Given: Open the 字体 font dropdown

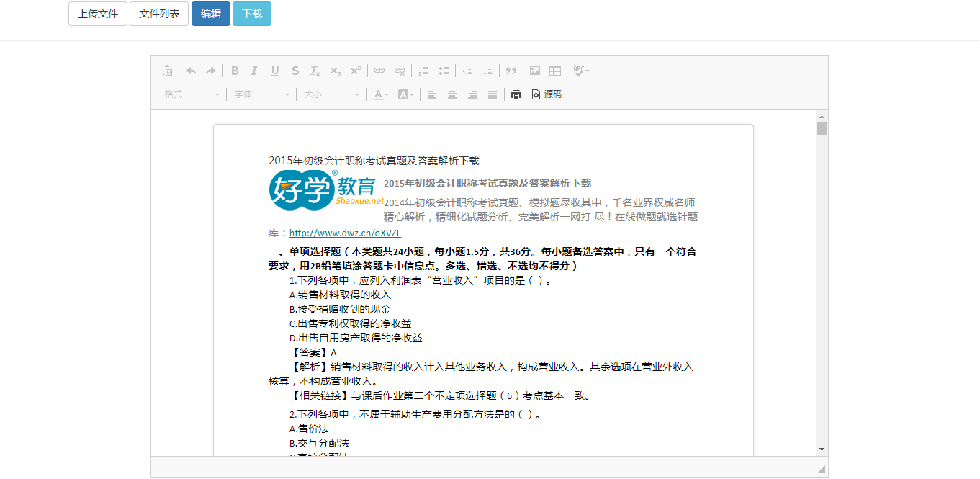Looking at the screenshot, I should point(262,94).
